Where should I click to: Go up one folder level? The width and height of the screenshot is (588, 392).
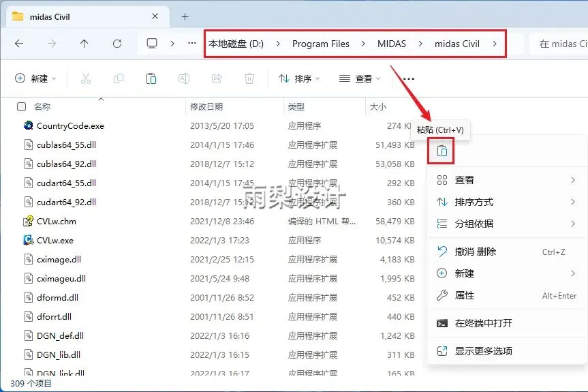(x=84, y=44)
